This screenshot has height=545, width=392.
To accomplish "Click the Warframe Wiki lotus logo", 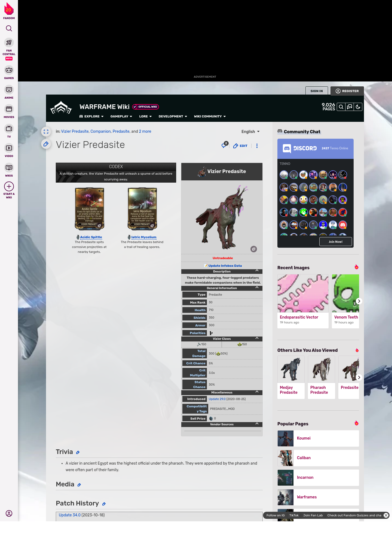I will [61, 108].
